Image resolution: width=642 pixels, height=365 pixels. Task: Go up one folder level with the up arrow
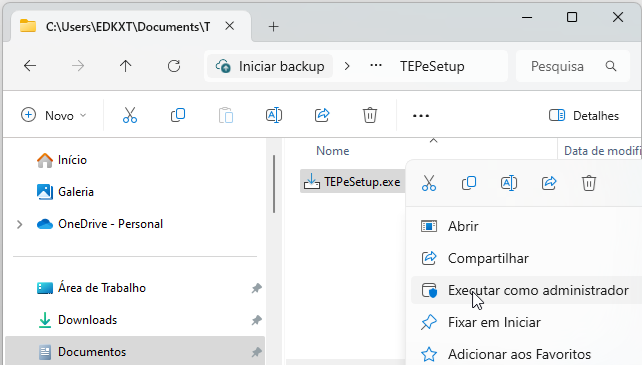(126, 66)
